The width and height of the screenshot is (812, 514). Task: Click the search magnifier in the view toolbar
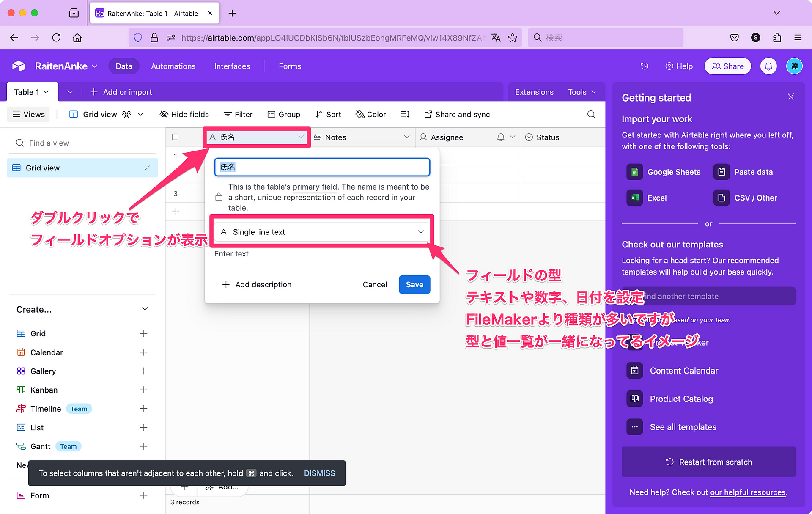click(x=591, y=114)
